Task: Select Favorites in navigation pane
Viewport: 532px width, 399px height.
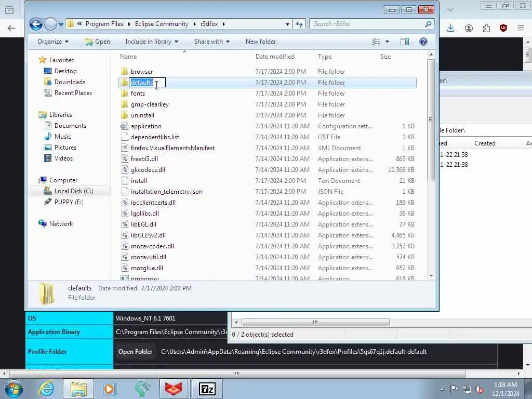Action: point(61,60)
